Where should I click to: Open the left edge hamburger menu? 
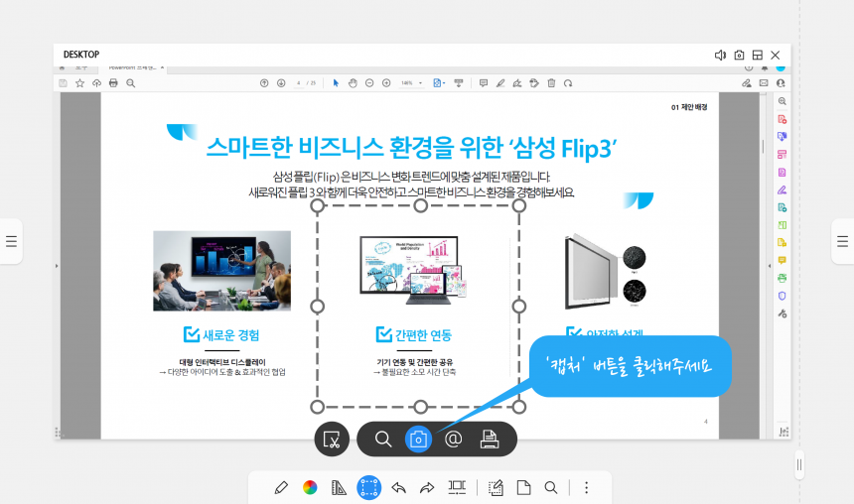tap(11, 241)
